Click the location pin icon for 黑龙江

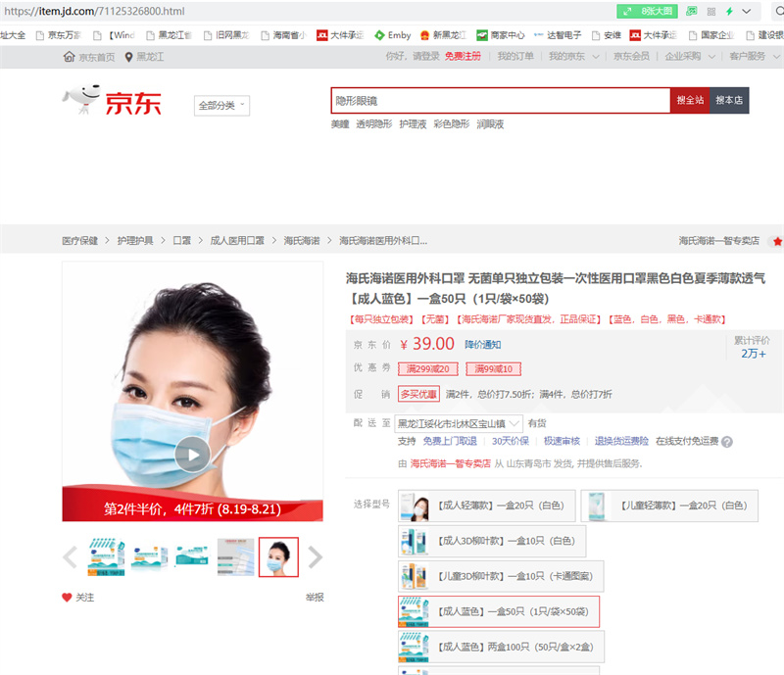[128, 57]
